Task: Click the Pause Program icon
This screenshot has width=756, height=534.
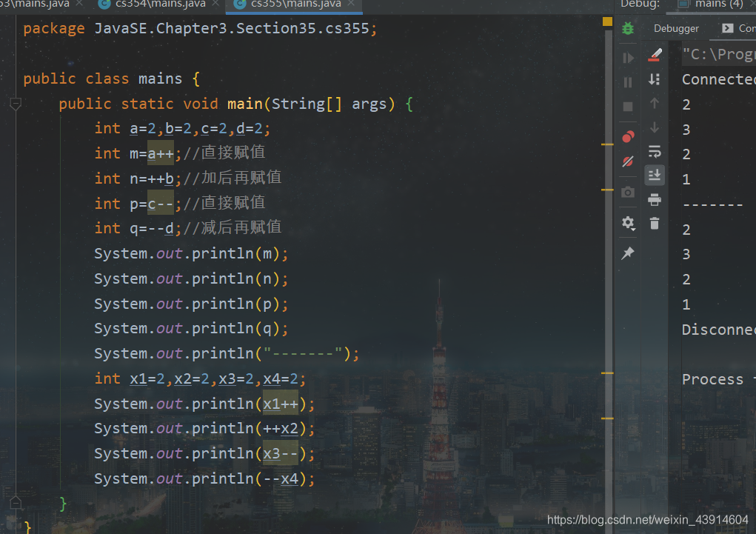Action: tap(628, 82)
